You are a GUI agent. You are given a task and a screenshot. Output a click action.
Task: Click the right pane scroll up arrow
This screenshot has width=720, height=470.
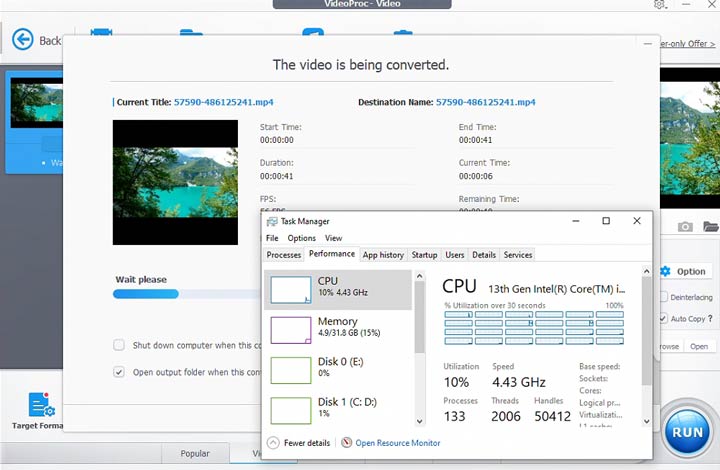647,271
